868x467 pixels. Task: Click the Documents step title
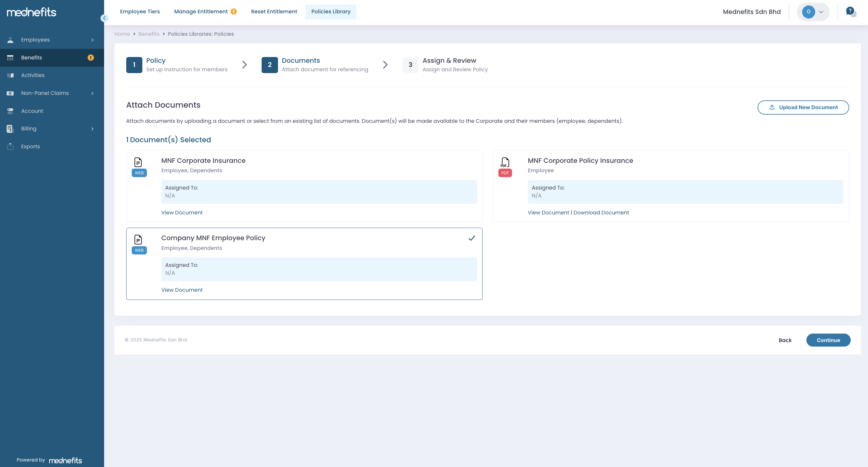301,61
